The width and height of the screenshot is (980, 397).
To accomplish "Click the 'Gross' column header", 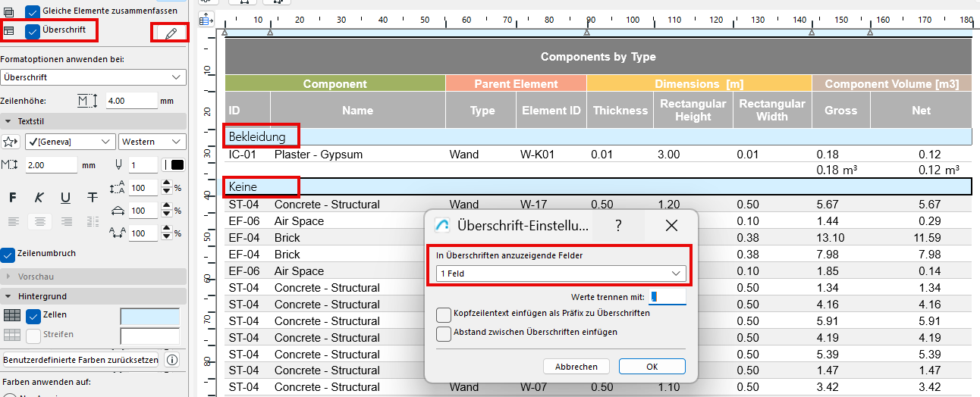I will click(841, 111).
